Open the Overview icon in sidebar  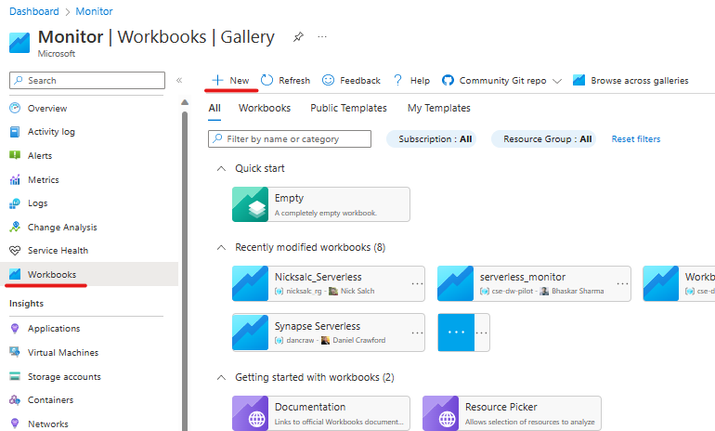click(15, 108)
